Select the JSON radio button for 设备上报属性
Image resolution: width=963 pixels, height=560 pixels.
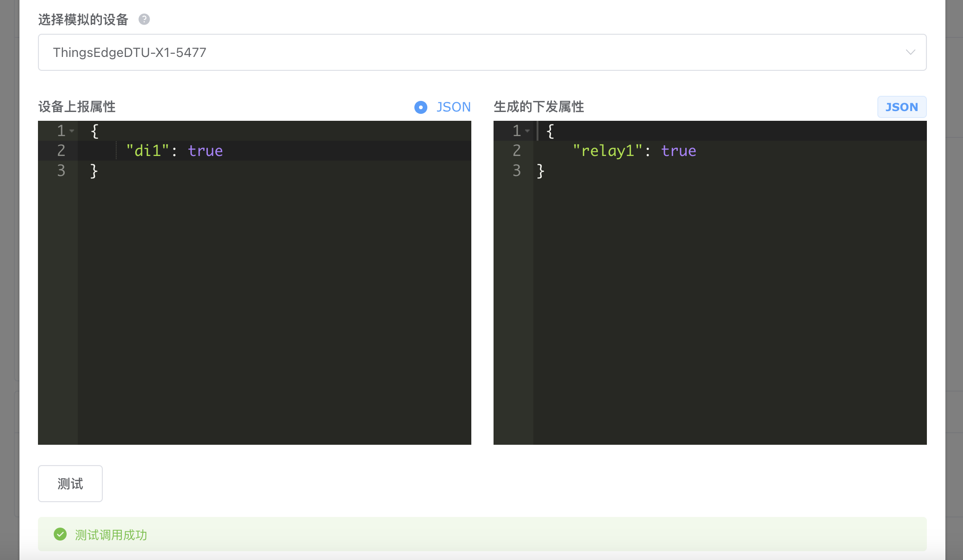[420, 107]
